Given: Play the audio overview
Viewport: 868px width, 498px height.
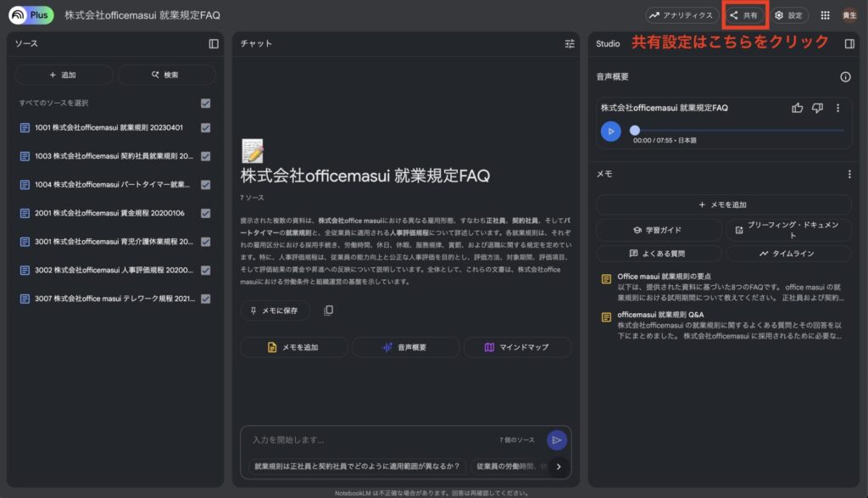Looking at the screenshot, I should point(610,131).
